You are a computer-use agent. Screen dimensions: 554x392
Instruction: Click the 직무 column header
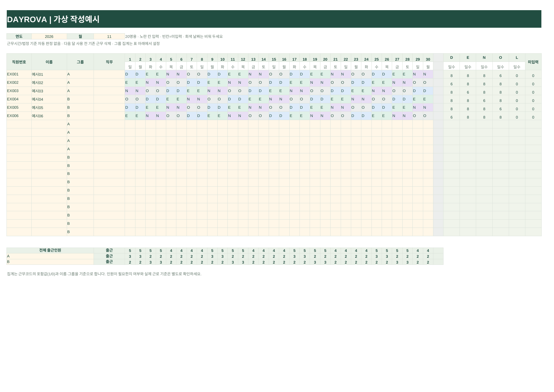[109, 62]
